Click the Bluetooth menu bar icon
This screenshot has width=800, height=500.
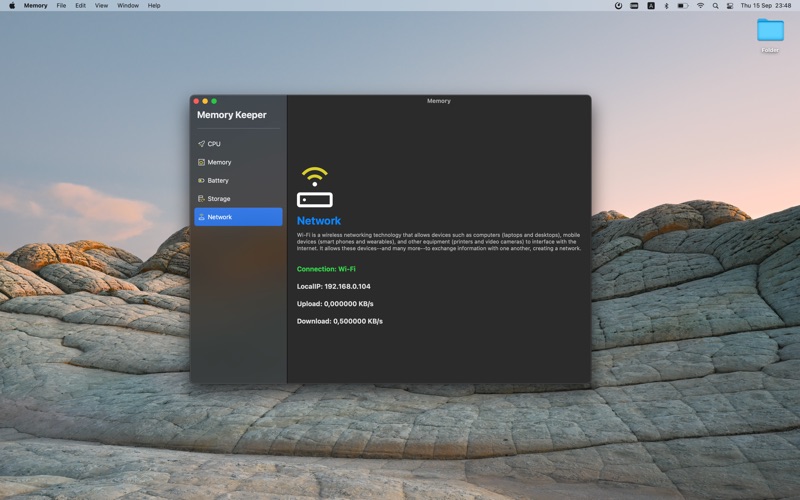(x=666, y=6)
